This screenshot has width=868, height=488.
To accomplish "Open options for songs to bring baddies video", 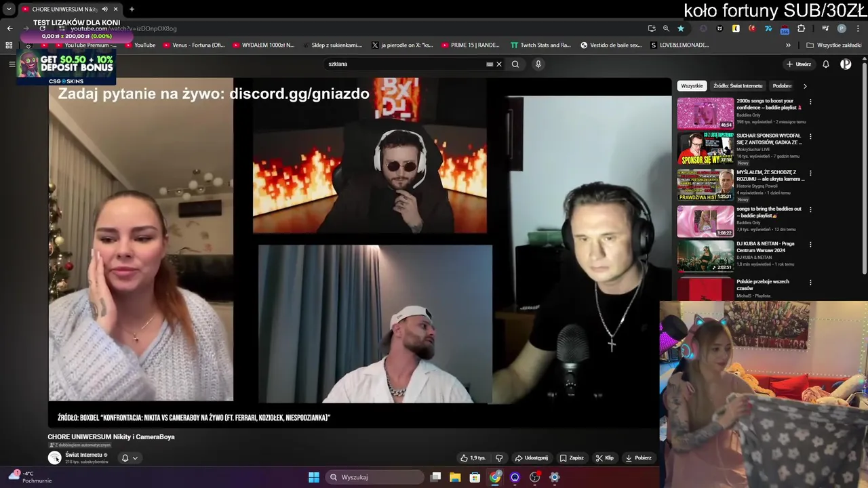I will coord(810,209).
